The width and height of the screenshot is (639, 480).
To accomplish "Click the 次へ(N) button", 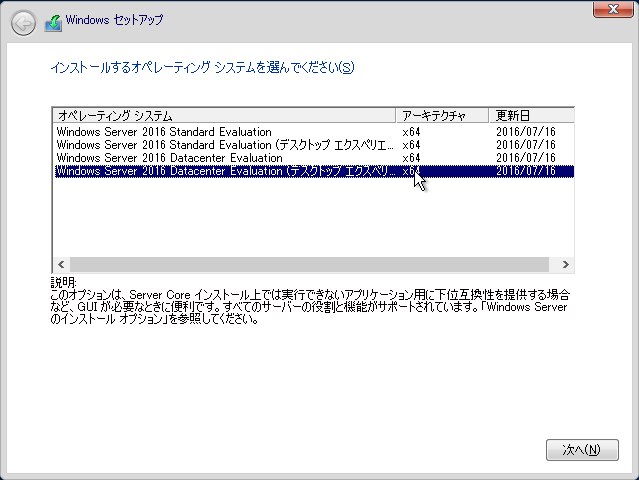I will click(x=582, y=450).
